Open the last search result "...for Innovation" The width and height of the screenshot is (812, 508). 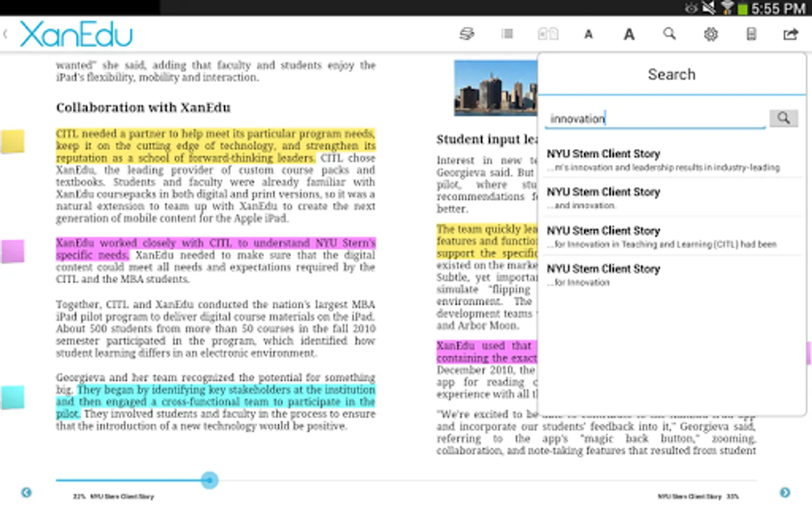coord(672,275)
